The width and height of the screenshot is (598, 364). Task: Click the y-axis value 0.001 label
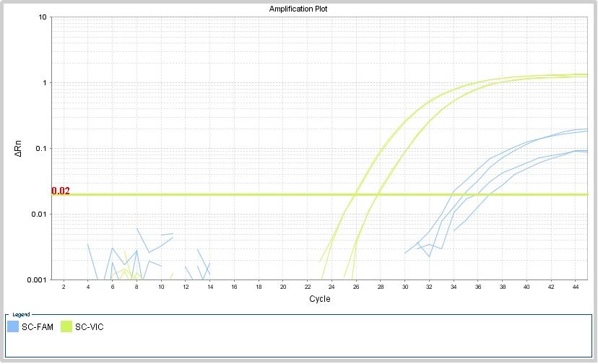click(38, 280)
